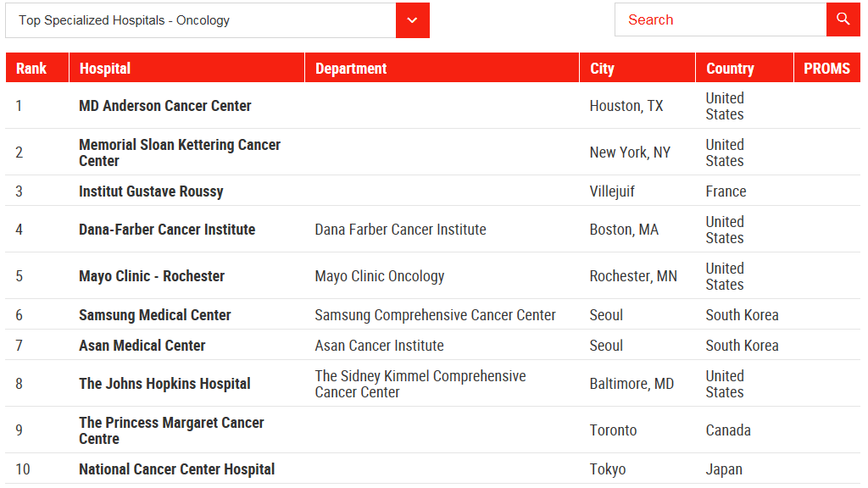Click Asan Medical Center hospital name
The width and height of the screenshot is (868, 488).
[x=142, y=346]
